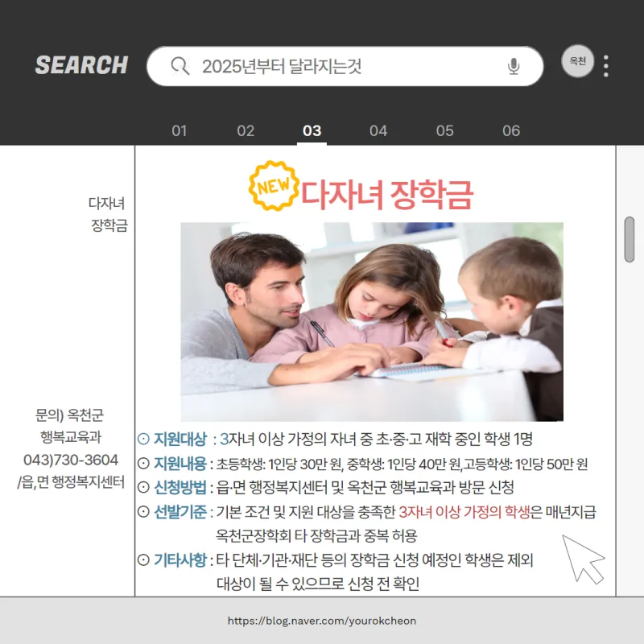Screen dimensions: 644x644
Task: Open the 옥천 profile avatar
Action: (x=577, y=61)
